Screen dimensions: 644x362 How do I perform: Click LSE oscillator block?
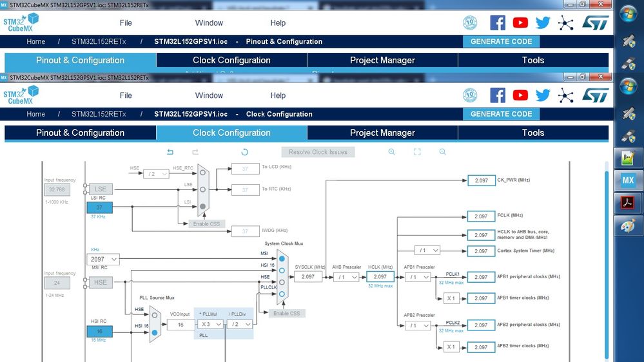click(100, 189)
